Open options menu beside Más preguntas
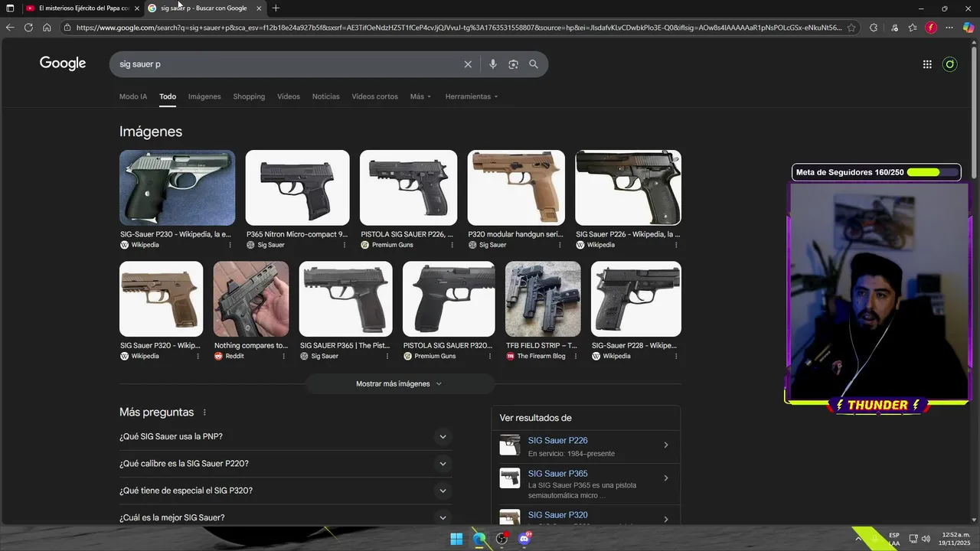 point(204,412)
